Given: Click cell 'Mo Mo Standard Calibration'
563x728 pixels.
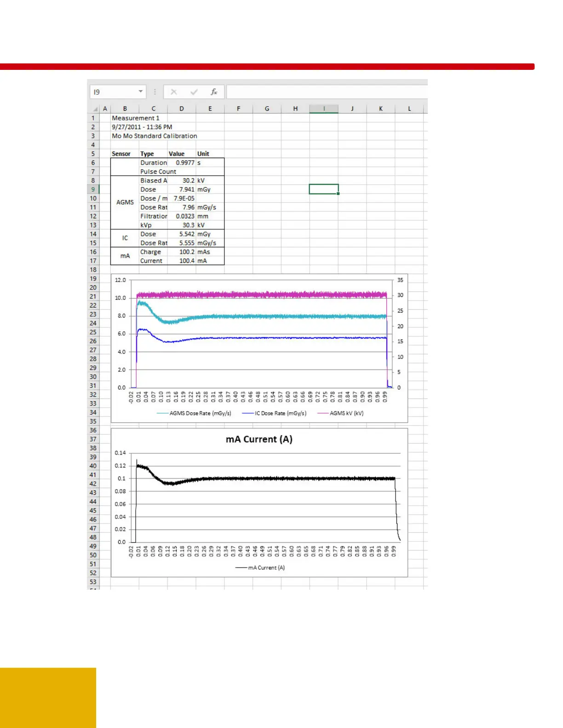Looking at the screenshot, I should click(154, 136).
